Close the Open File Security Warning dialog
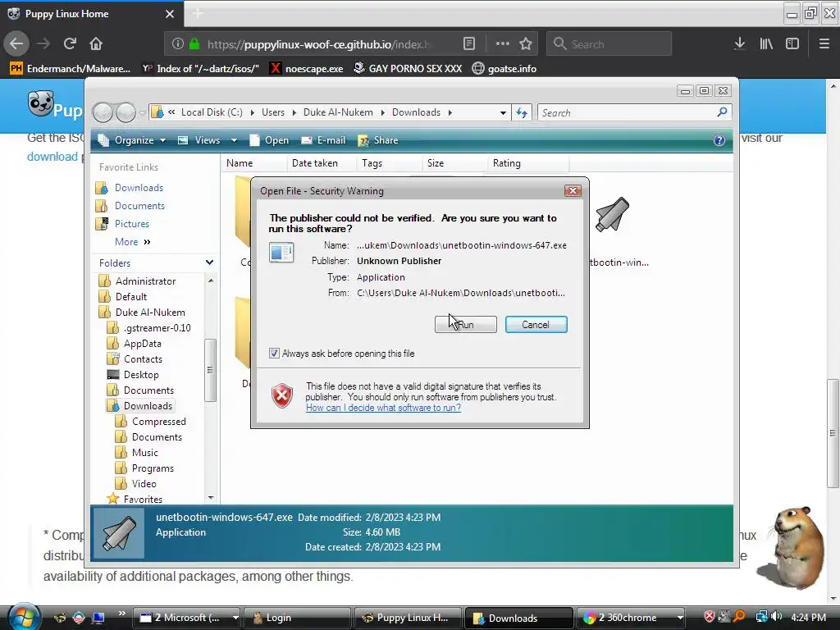840x630 pixels. tap(573, 190)
